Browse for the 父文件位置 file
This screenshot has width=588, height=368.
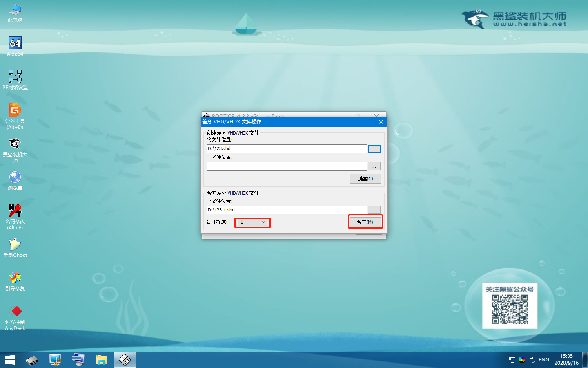[x=374, y=149]
